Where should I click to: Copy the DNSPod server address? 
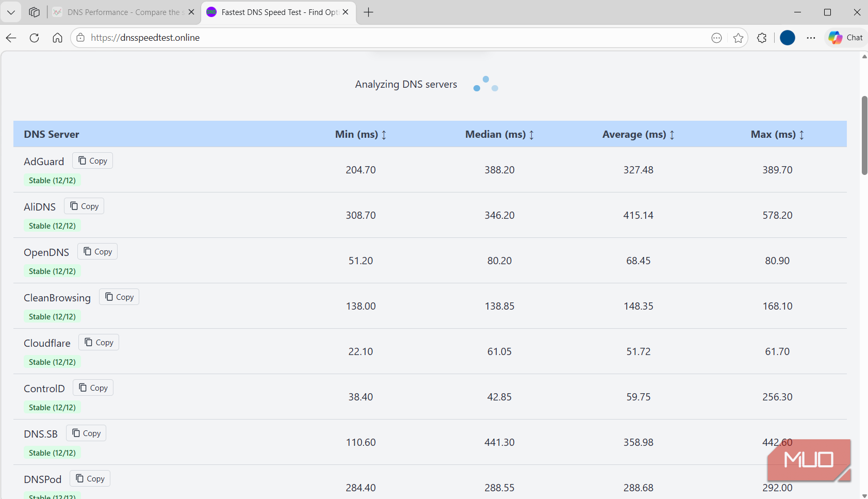(x=90, y=478)
